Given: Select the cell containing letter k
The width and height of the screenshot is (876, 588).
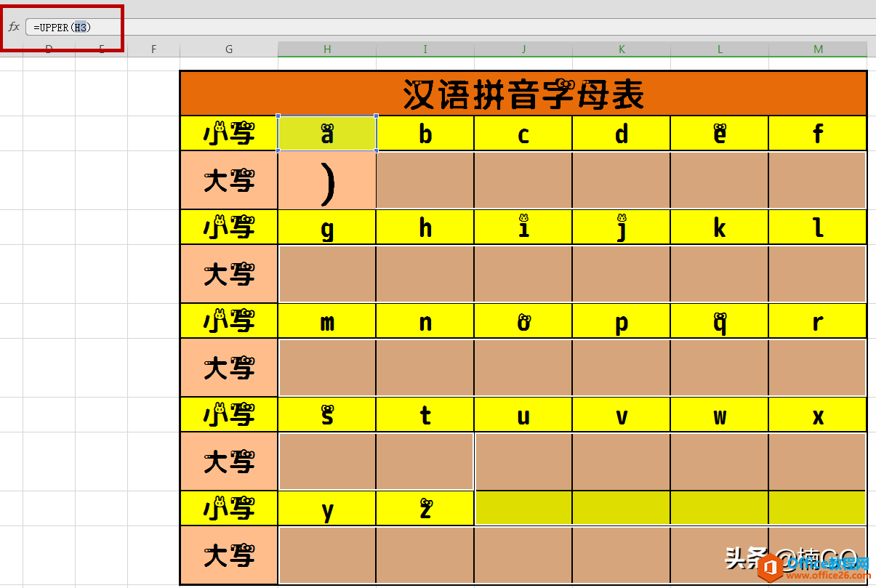Looking at the screenshot, I should pyautogui.click(x=720, y=227).
